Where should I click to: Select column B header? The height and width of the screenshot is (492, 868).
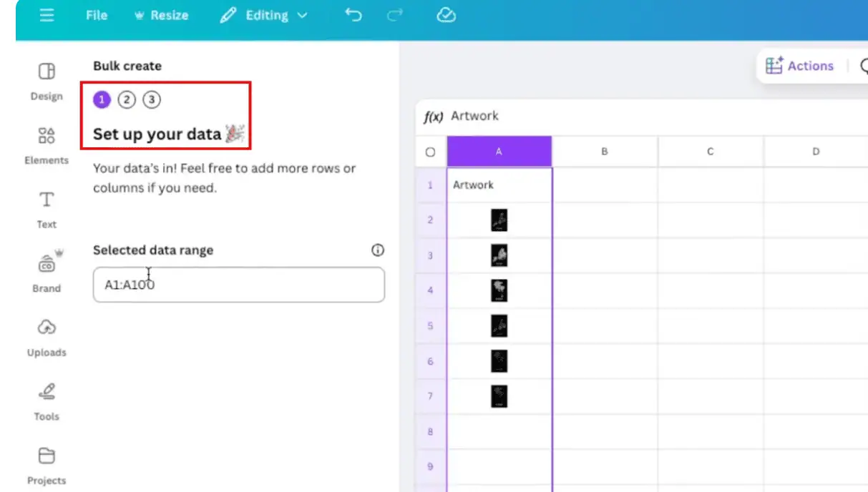tap(605, 152)
